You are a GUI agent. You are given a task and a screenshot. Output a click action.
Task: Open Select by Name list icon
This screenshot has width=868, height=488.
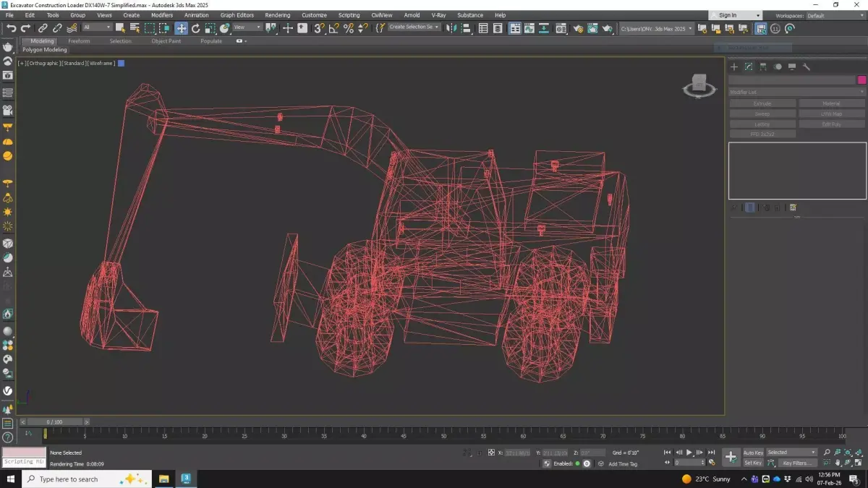click(135, 28)
